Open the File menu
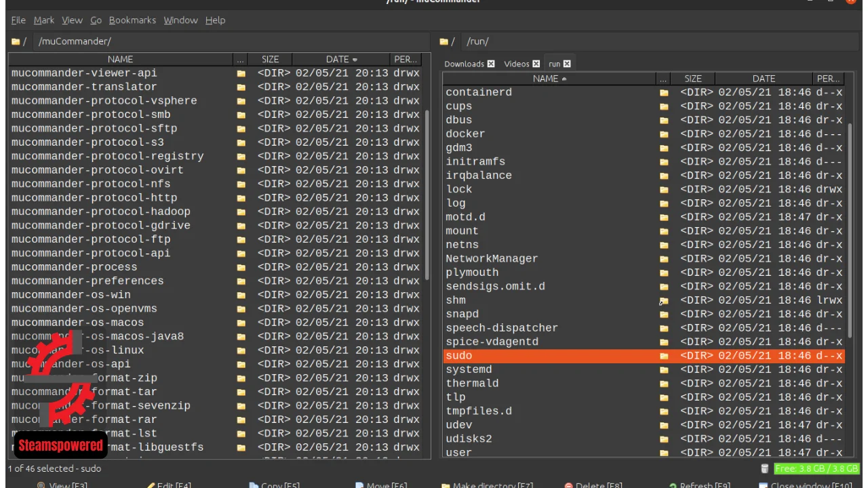 pos(18,20)
